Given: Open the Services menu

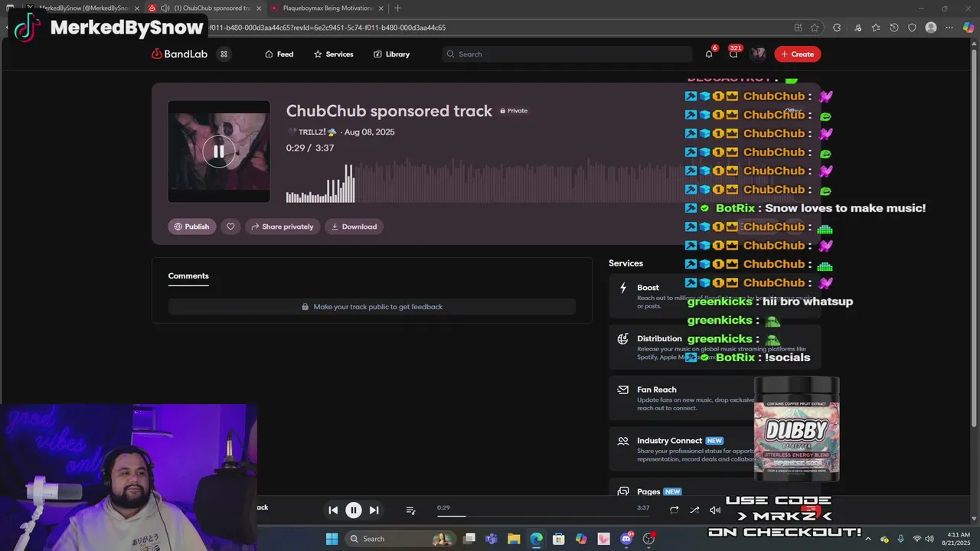Looking at the screenshot, I should click(333, 54).
